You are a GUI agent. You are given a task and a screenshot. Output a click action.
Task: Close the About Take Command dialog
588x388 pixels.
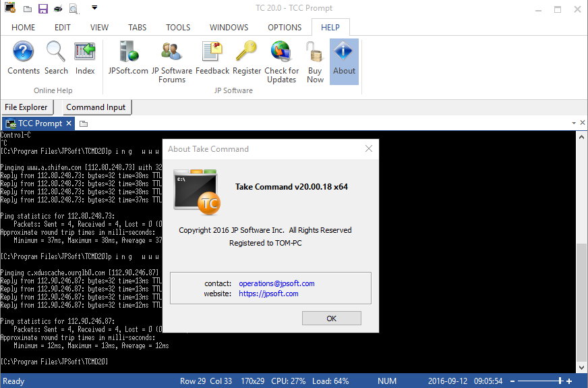click(369, 148)
